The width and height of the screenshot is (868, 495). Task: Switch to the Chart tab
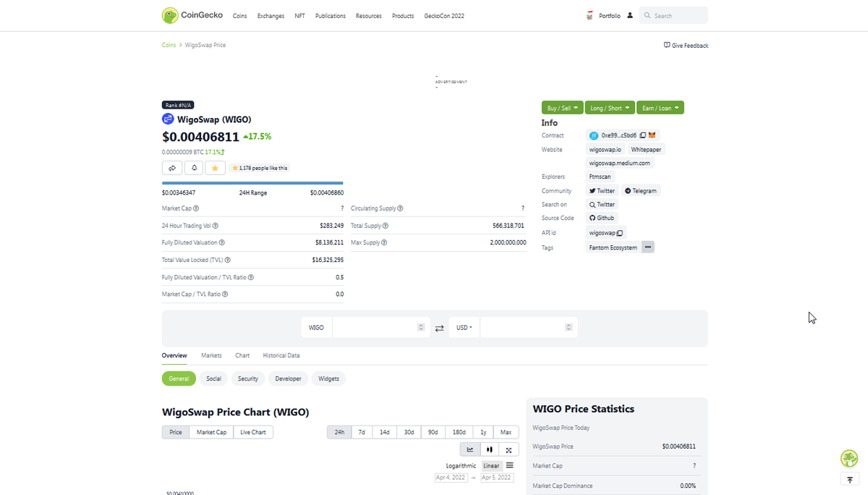click(x=242, y=355)
